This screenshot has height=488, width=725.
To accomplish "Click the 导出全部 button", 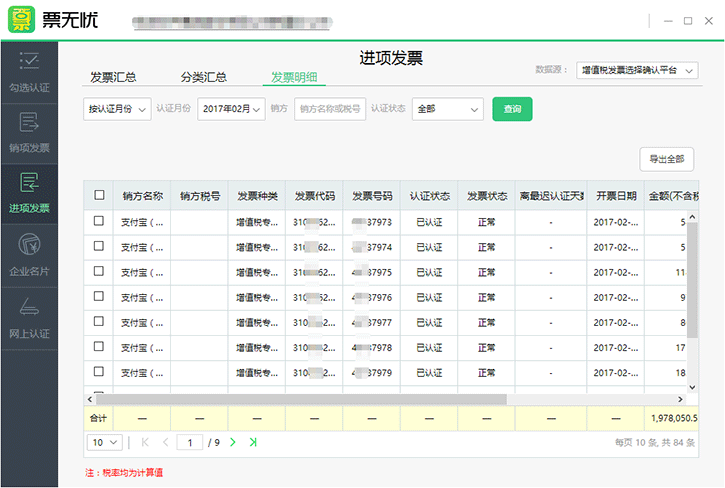I will tap(667, 159).
